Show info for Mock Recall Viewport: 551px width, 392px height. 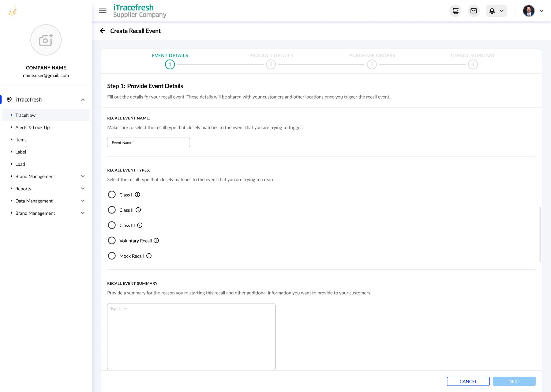(149, 256)
